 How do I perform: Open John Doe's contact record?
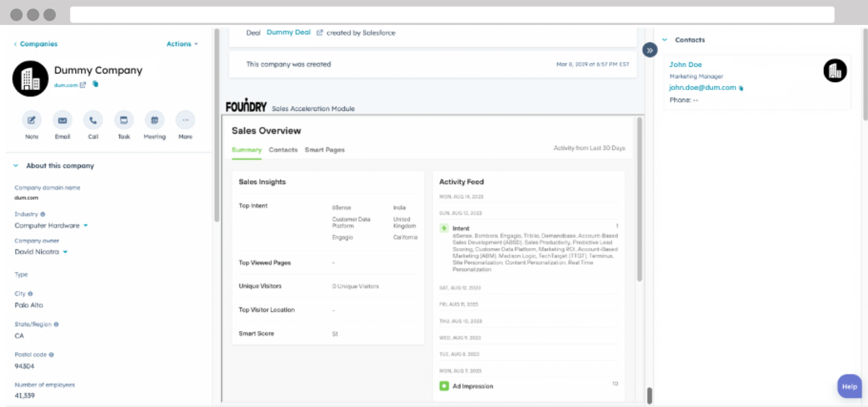tap(686, 65)
